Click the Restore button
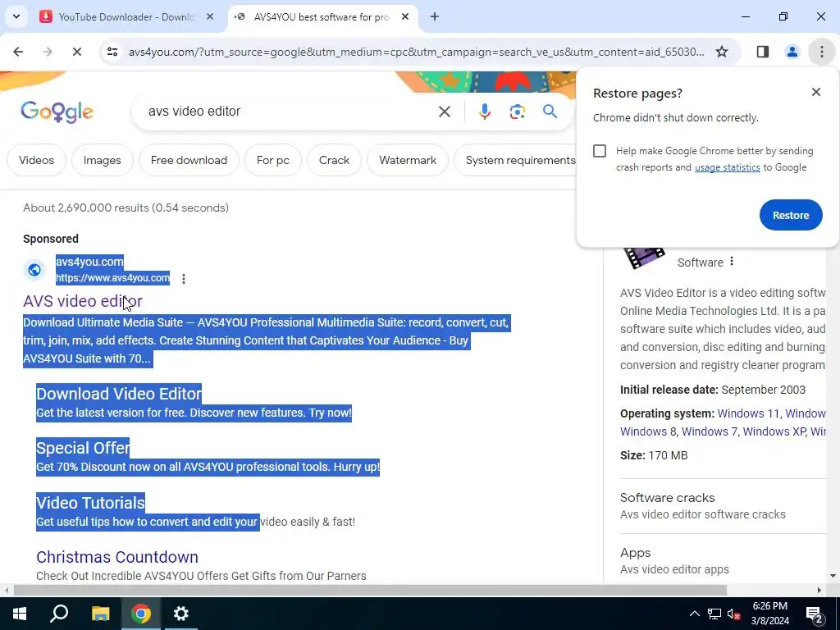Screen dimensions: 840x630 [790, 215]
